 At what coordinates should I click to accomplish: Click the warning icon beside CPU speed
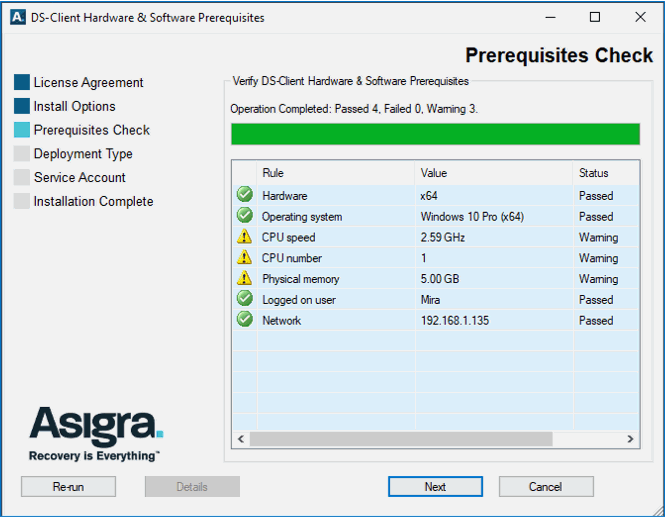[244, 236]
